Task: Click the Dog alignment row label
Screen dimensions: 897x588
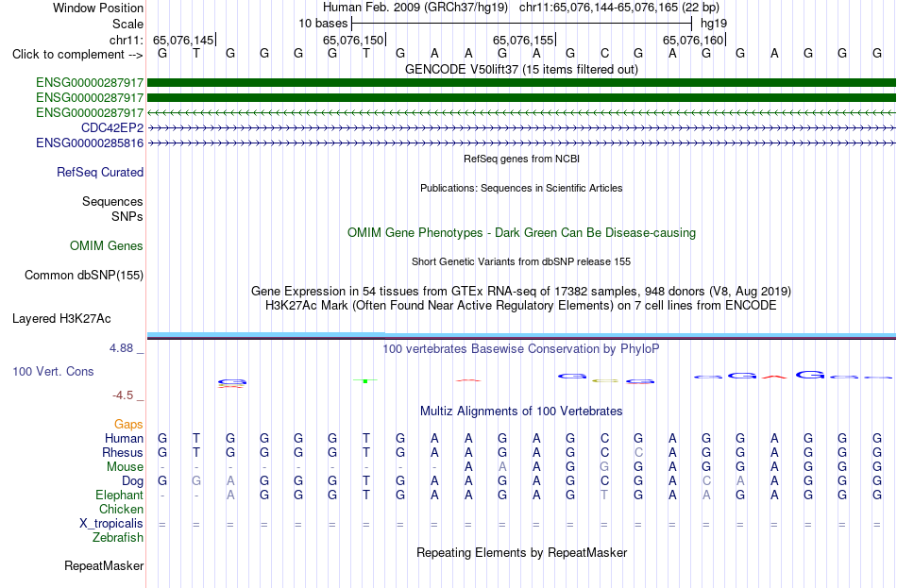Action: pyautogui.click(x=133, y=481)
